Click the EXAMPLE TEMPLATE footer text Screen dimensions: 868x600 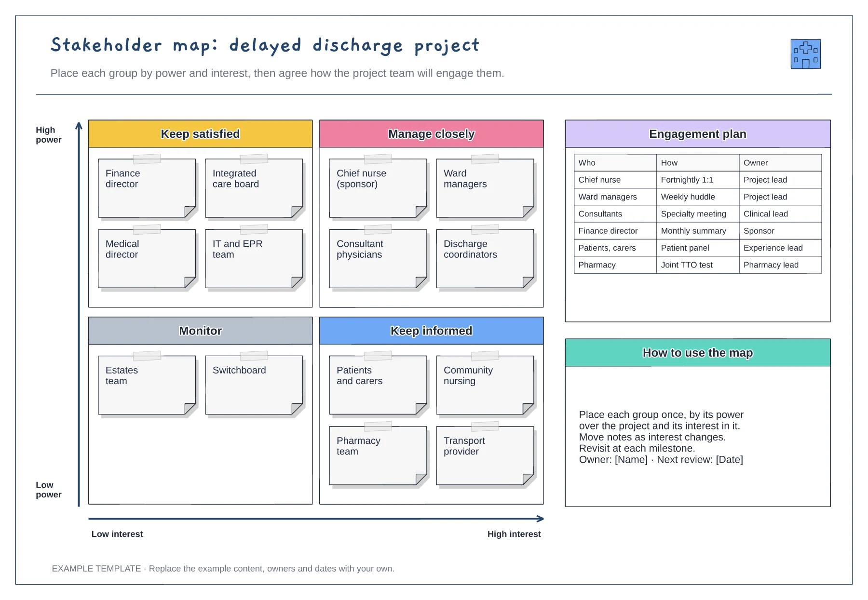223,569
